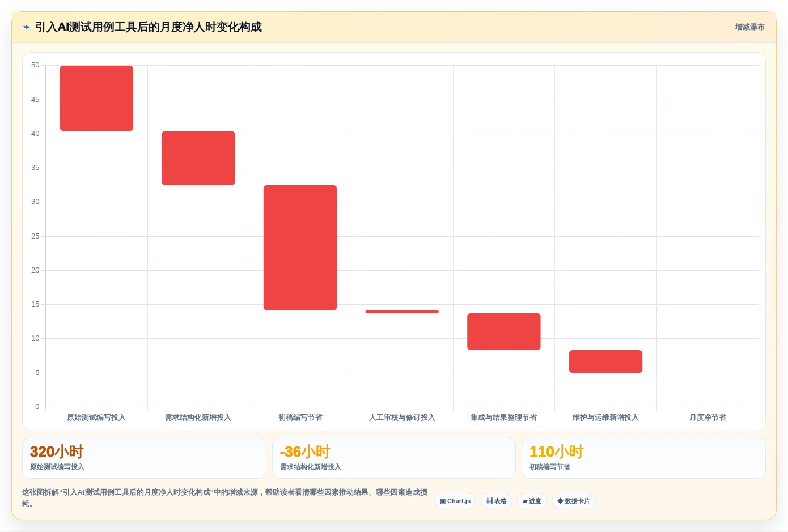This screenshot has width=788, height=532.
Task: Select the 原始测试编写投入 waterfall bar
Action: 96,99
